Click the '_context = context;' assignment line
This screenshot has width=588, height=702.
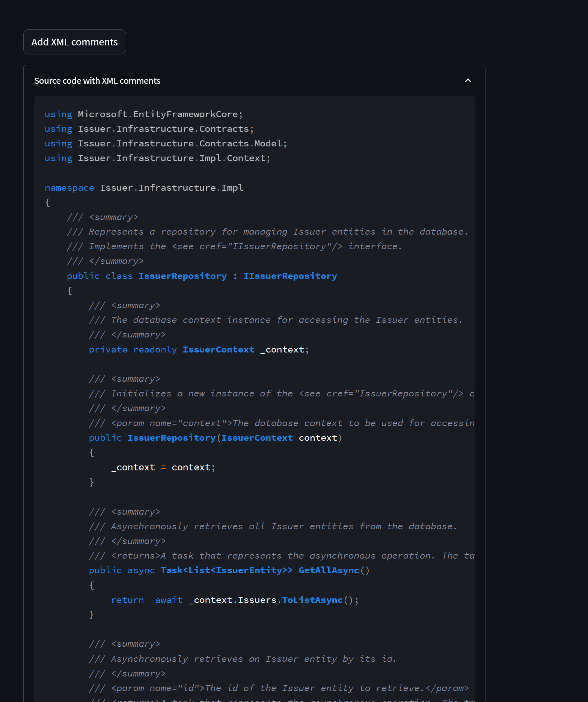[163, 467]
